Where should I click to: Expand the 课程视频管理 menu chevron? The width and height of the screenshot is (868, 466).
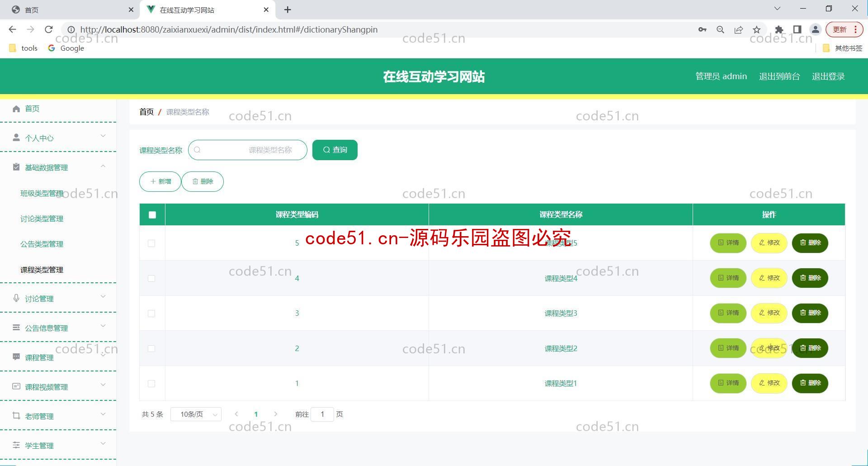pos(103,385)
